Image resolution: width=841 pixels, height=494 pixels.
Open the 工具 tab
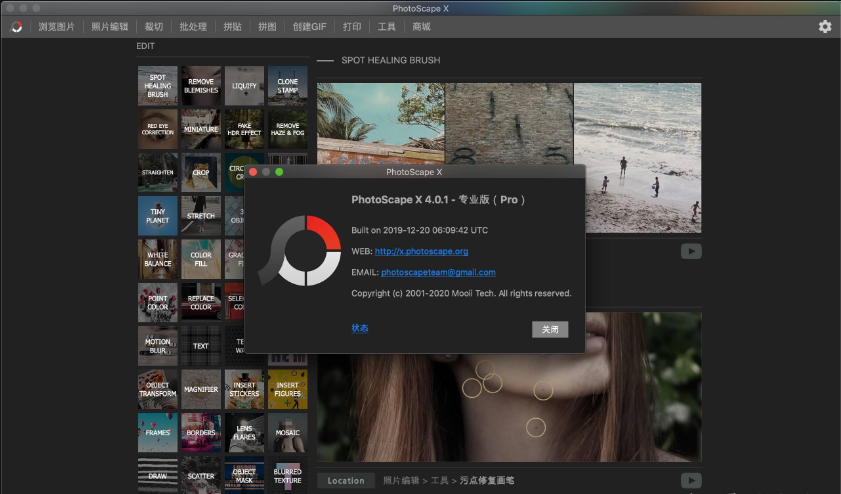(x=387, y=27)
